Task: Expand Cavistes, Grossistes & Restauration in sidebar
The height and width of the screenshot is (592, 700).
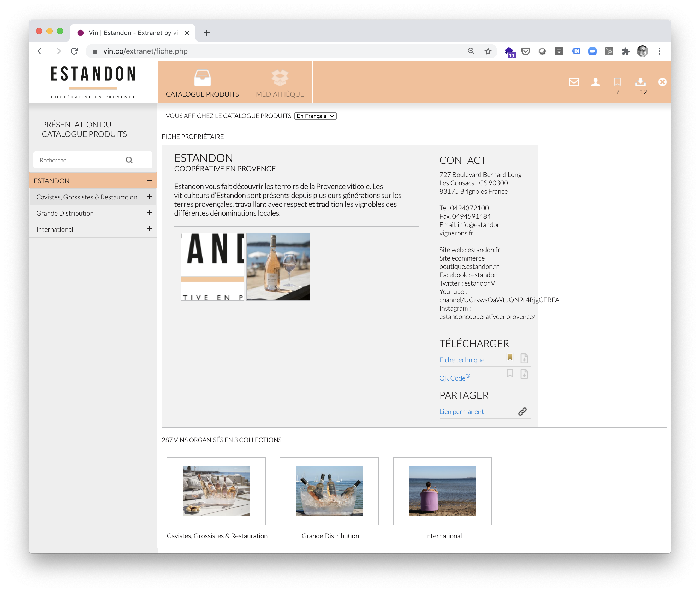Action: 149,197
